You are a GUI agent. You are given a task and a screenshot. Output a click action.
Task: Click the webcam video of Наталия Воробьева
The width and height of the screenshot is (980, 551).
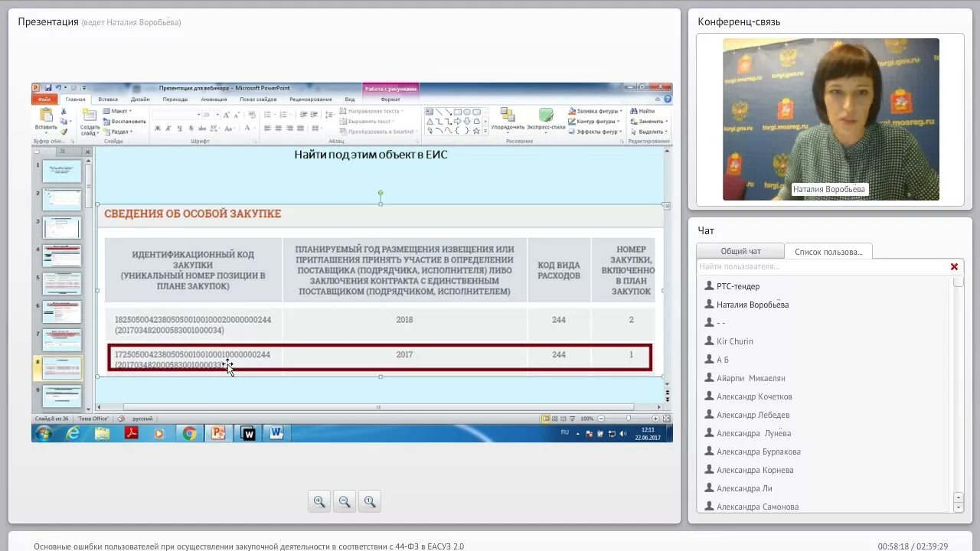click(x=831, y=119)
